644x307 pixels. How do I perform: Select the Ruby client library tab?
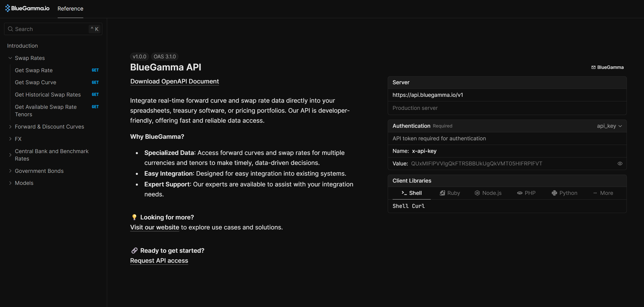pos(450,193)
